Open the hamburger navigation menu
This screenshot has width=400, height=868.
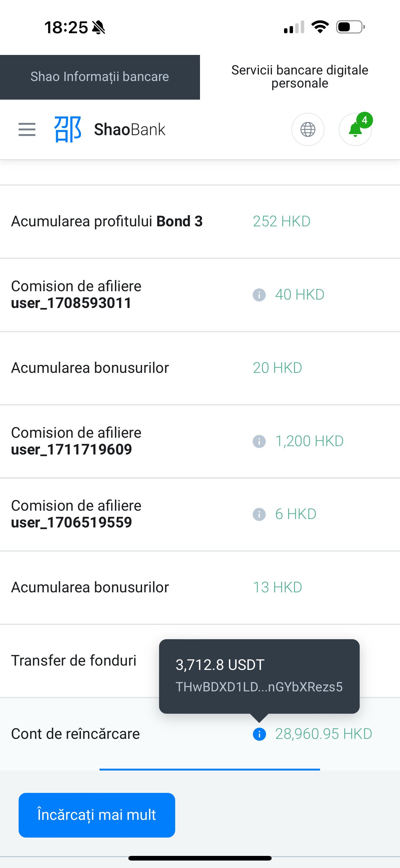pyautogui.click(x=27, y=129)
